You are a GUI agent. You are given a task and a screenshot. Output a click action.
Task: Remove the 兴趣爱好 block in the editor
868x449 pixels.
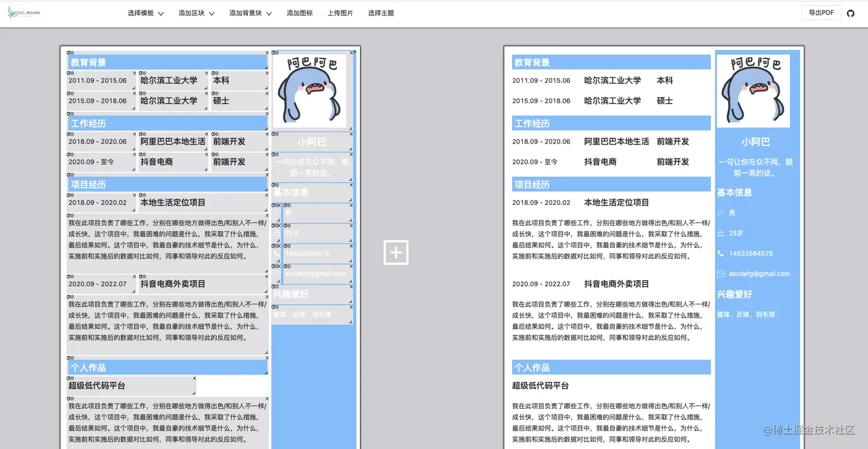tap(351, 287)
